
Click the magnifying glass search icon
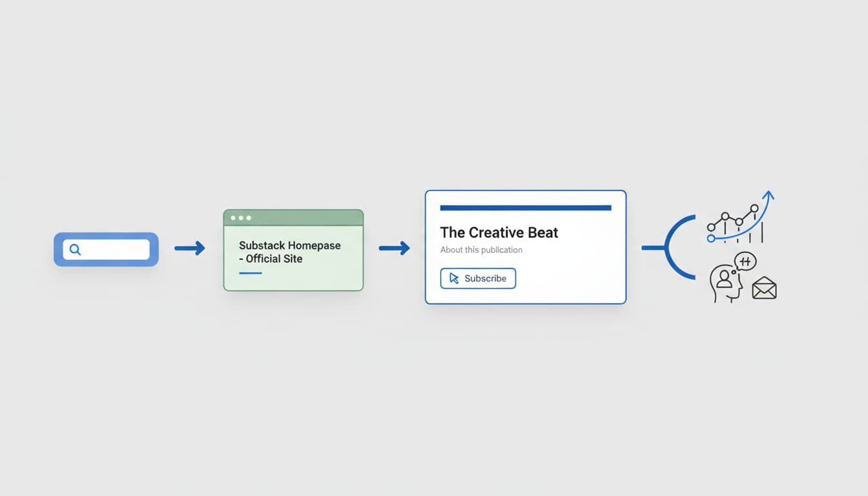76,249
